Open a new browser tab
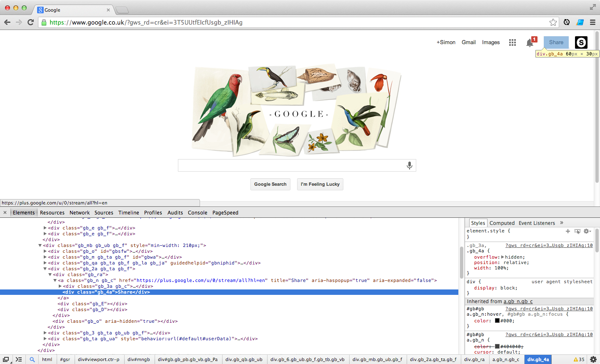Image resolution: width=600 pixels, height=364 pixels. pos(122,10)
